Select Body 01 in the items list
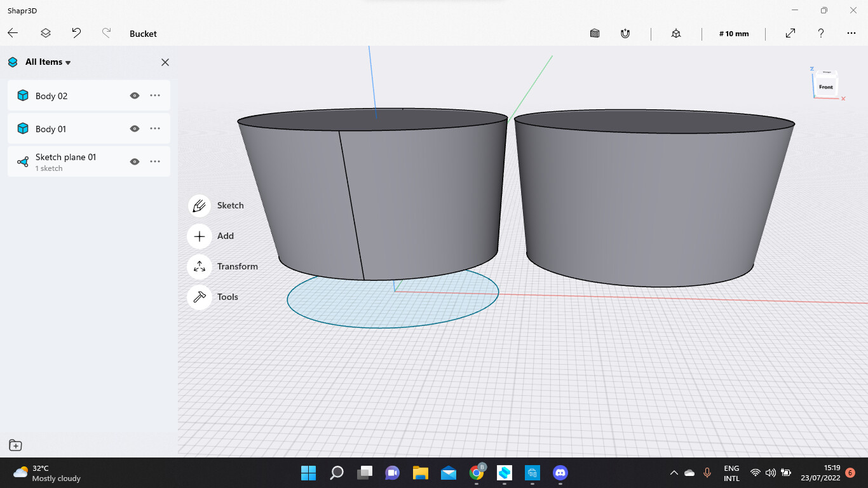Screen dimensions: 868x488 (x=51, y=129)
